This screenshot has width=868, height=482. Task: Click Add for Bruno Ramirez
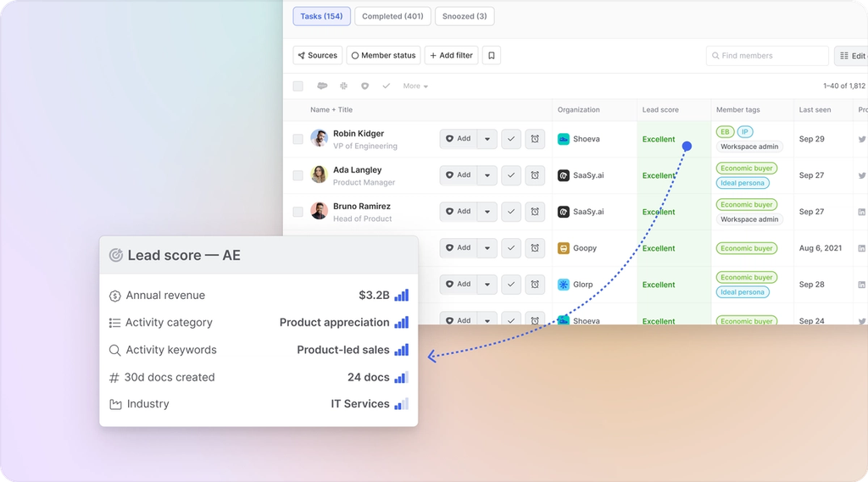point(459,212)
